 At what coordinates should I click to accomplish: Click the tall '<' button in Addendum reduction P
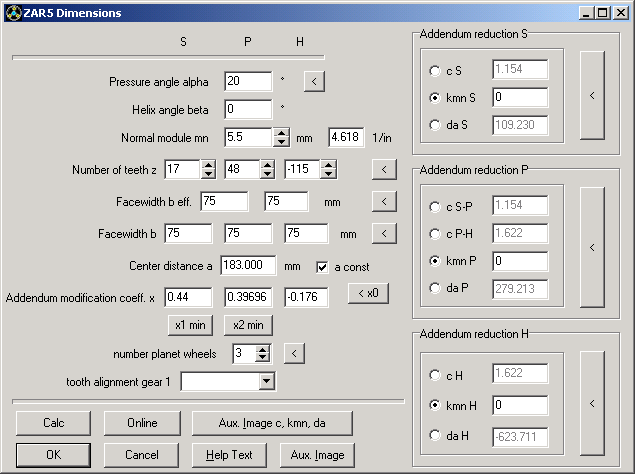pos(592,247)
